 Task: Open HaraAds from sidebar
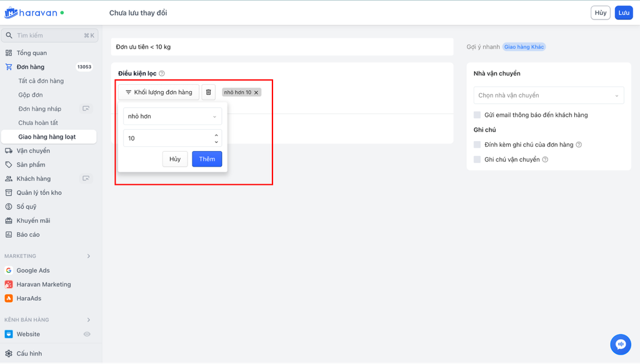pos(29,298)
